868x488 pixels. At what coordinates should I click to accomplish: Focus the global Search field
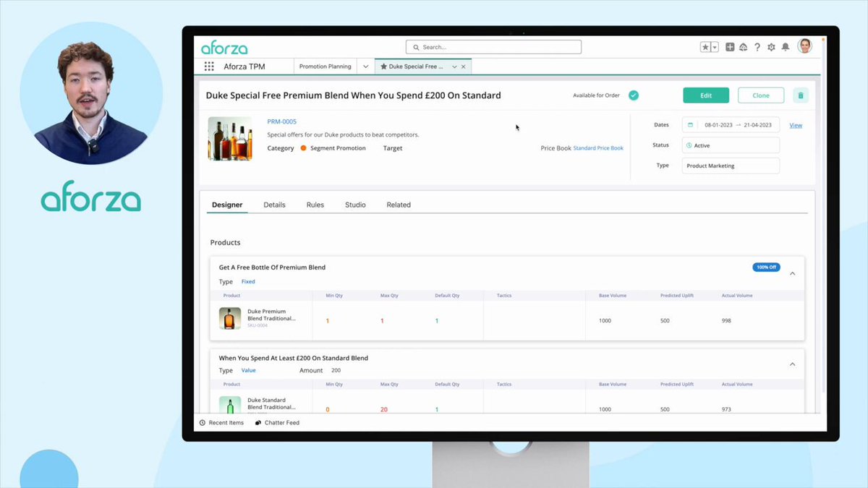pos(493,47)
